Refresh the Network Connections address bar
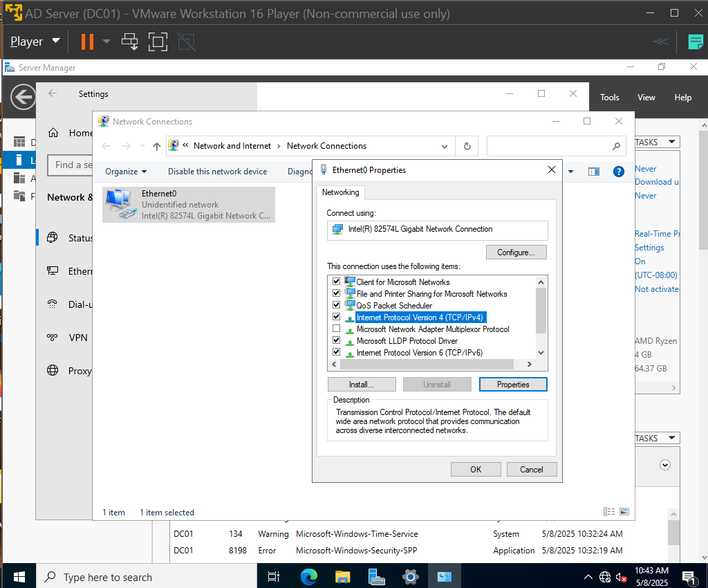 point(467,146)
